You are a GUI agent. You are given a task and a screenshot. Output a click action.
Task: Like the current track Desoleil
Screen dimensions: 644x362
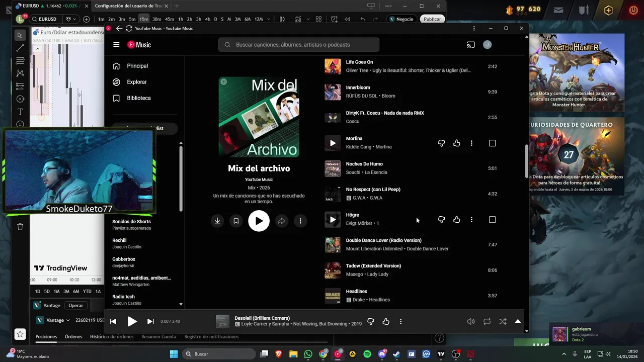click(386, 321)
